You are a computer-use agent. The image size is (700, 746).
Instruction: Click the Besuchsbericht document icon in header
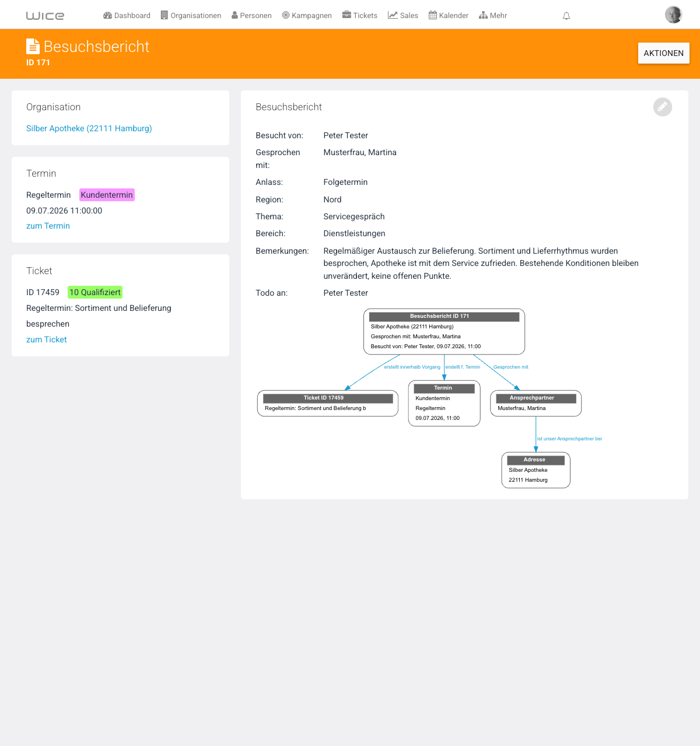point(33,46)
